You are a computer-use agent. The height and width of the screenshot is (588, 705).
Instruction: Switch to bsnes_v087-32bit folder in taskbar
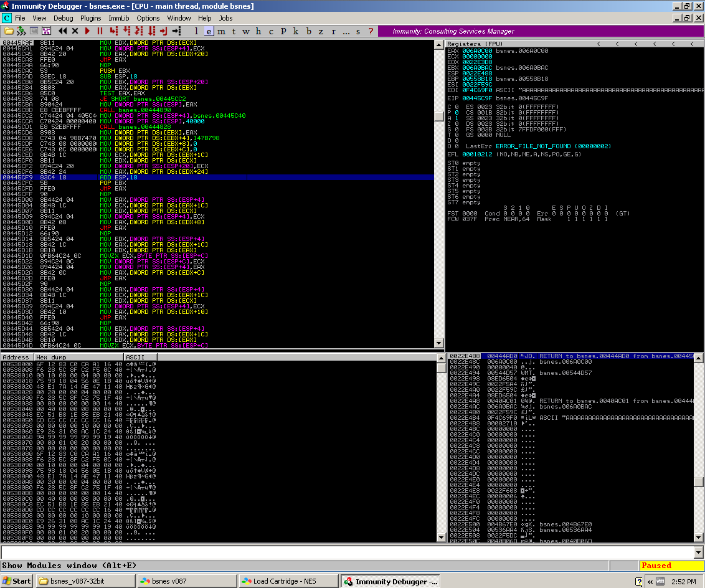(x=86, y=581)
